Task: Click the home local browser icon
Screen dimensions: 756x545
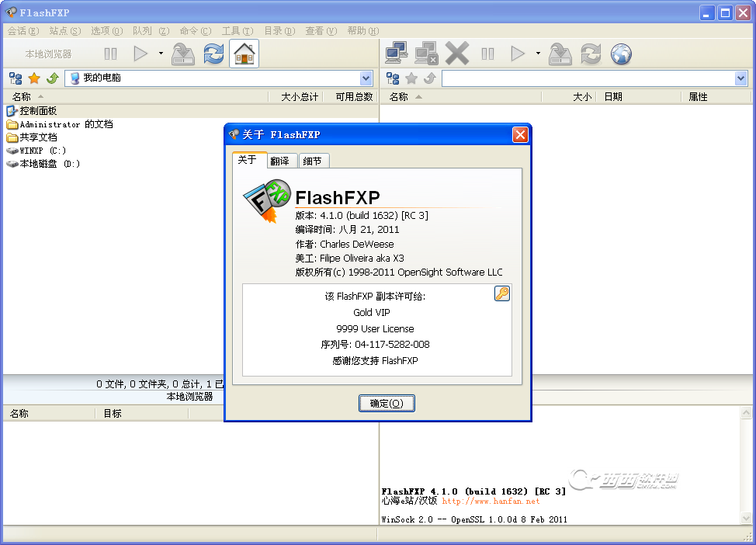Action: [x=244, y=54]
